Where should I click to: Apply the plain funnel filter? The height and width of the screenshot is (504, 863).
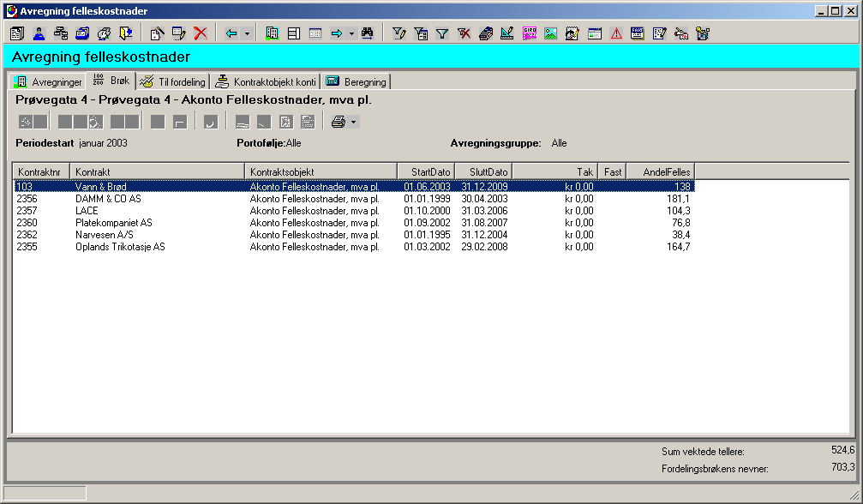point(442,33)
